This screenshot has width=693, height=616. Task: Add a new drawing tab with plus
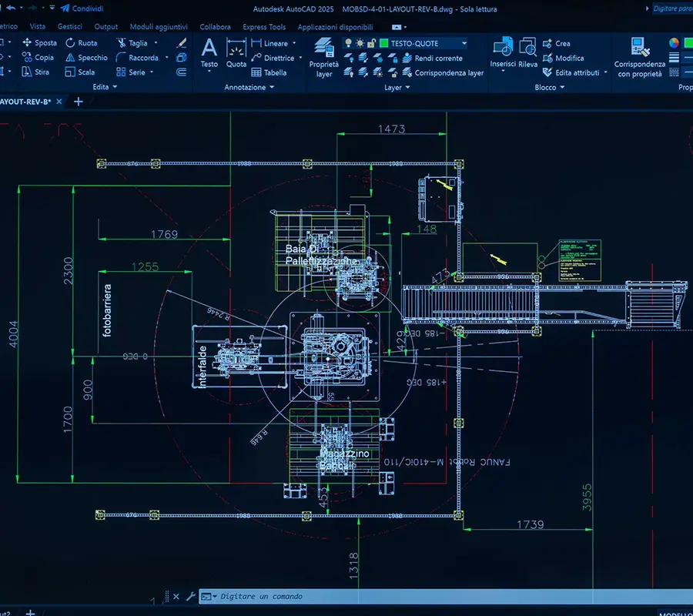[x=79, y=102]
